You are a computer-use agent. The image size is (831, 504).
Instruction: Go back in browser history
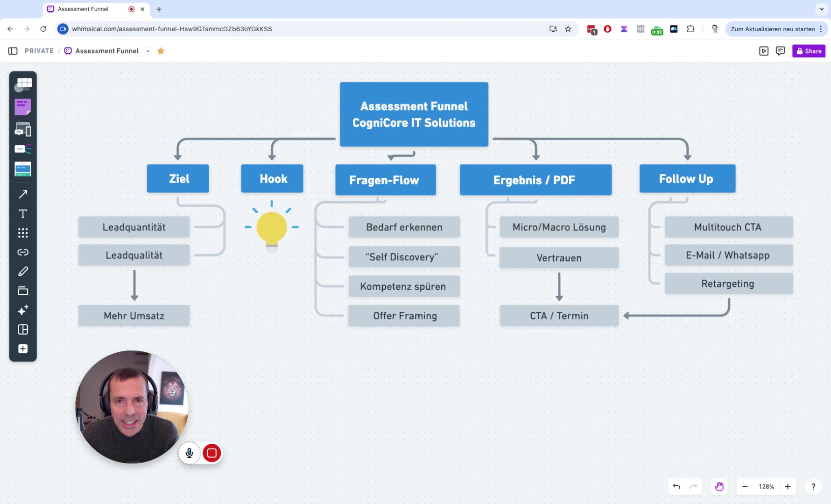click(x=10, y=29)
